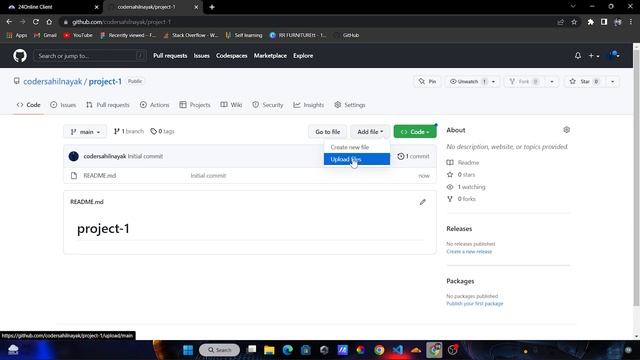
Task: Click the GitHub logo home icon
Action: click(20, 56)
